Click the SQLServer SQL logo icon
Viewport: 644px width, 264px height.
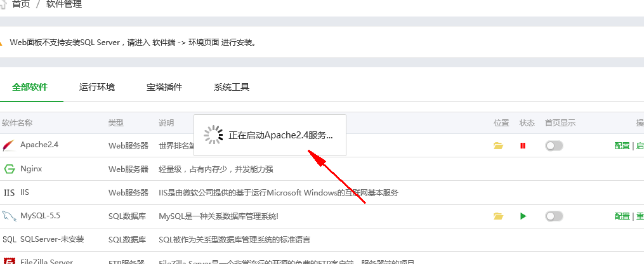tap(10, 239)
